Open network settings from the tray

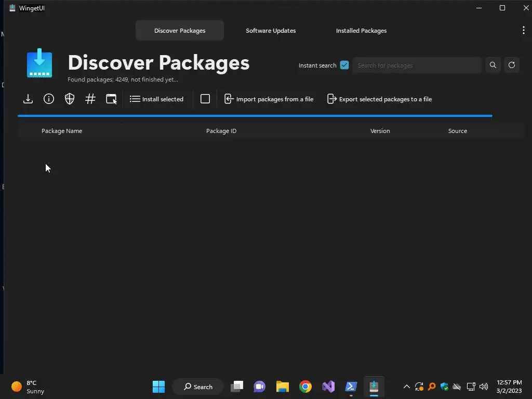[x=471, y=387]
